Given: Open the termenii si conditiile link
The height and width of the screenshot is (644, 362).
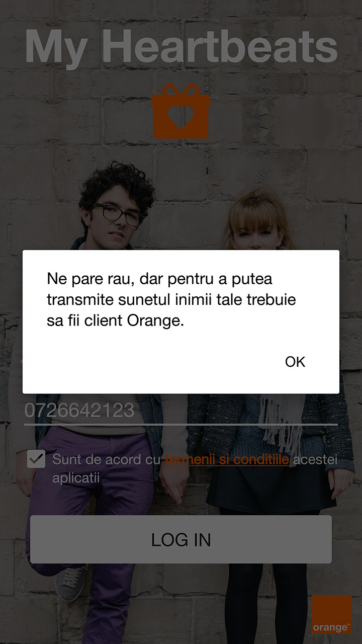Looking at the screenshot, I should point(227,459).
